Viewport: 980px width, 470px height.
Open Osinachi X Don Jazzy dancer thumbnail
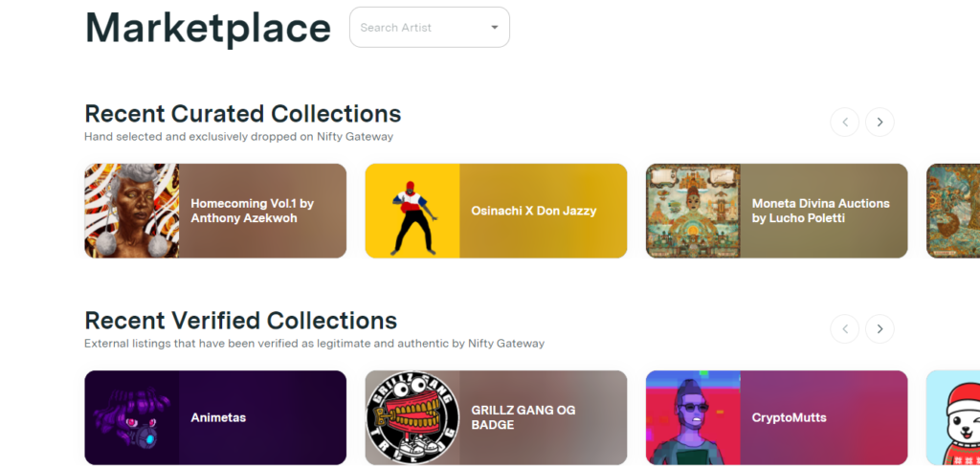(412, 211)
